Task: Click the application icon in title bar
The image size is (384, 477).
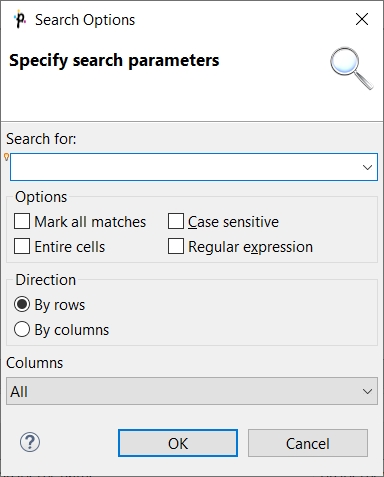Action: click(20, 20)
